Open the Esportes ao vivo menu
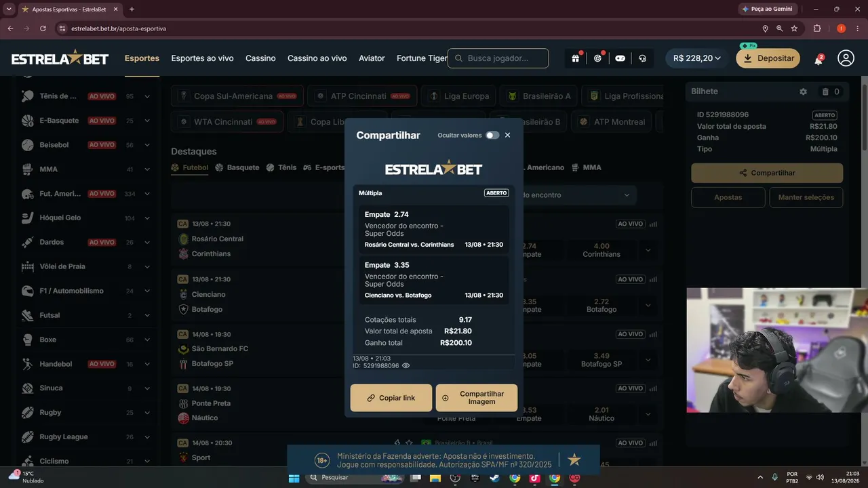868x488 pixels. (202, 58)
